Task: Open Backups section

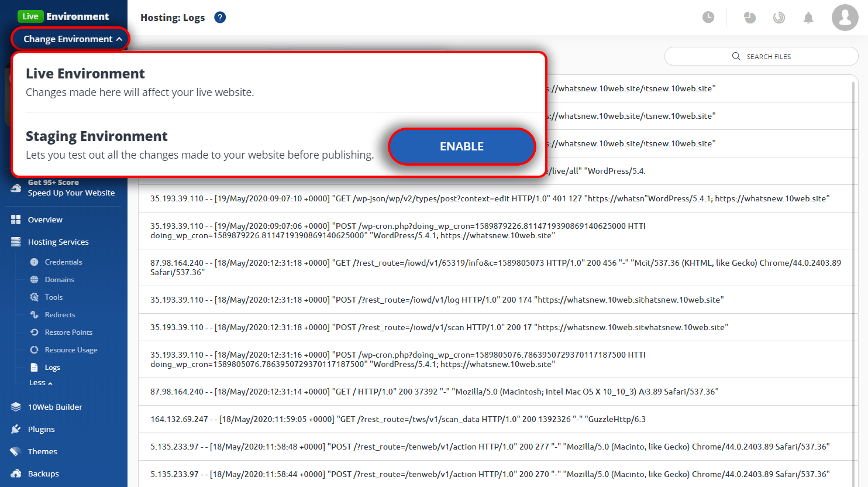Action: coord(43,474)
